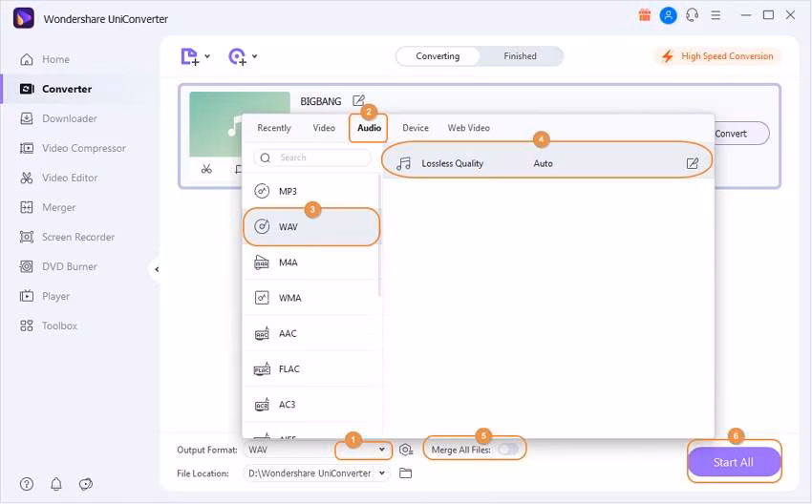This screenshot has height=504, width=812.
Task: Choose MP3 audio format
Action: click(311, 191)
